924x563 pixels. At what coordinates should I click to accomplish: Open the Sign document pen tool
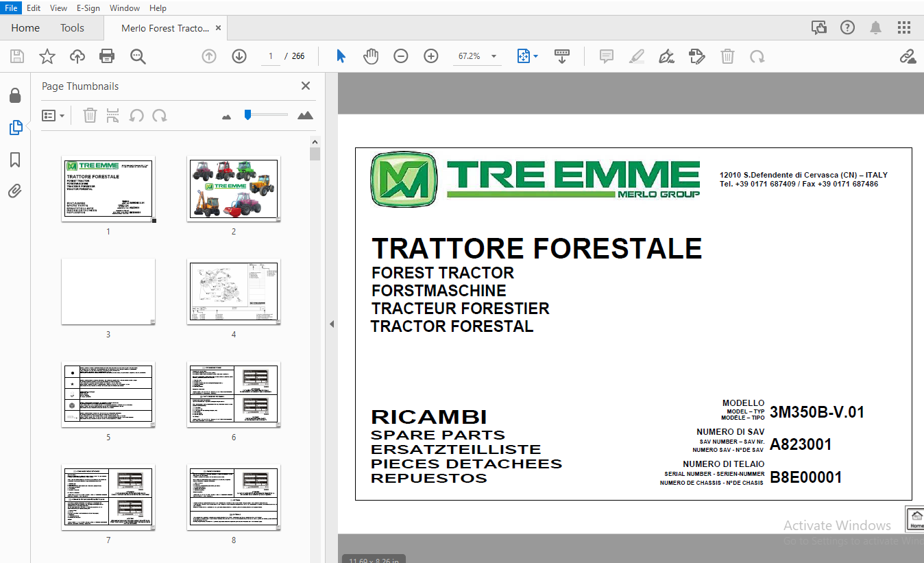click(666, 56)
